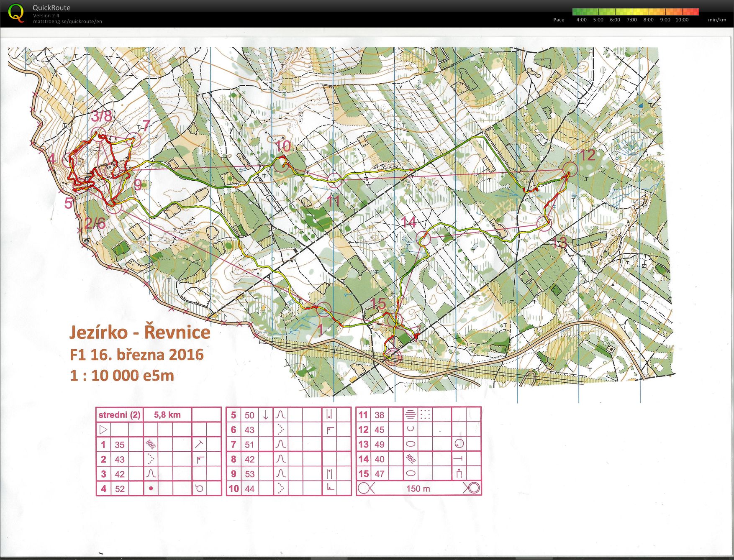Click the '5,8 km' course length cell

point(167,415)
